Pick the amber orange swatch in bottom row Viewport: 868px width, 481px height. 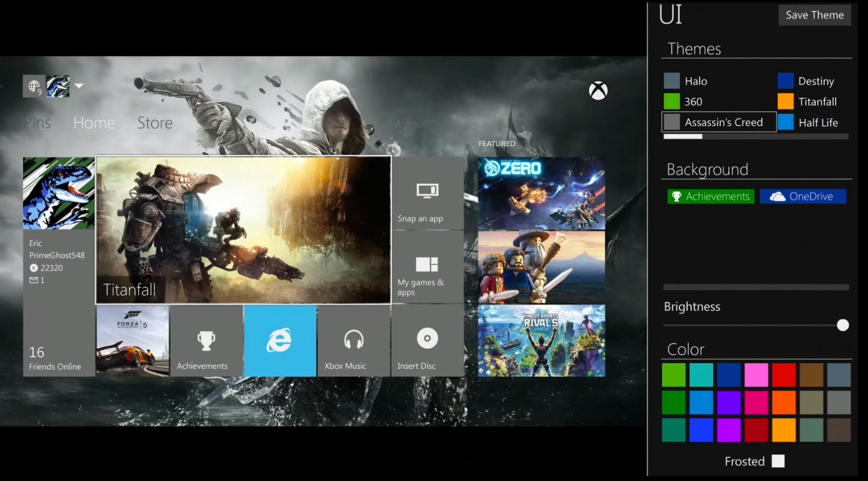pos(784,430)
